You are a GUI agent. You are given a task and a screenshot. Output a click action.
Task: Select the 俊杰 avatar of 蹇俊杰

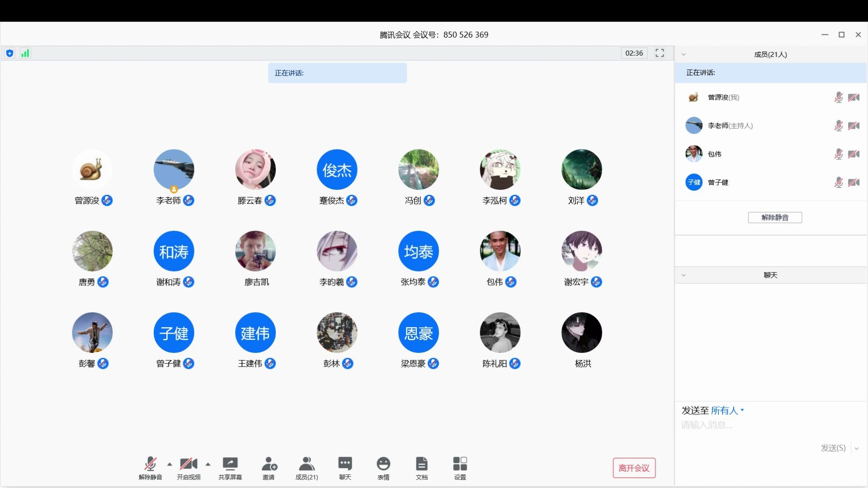pyautogui.click(x=337, y=169)
